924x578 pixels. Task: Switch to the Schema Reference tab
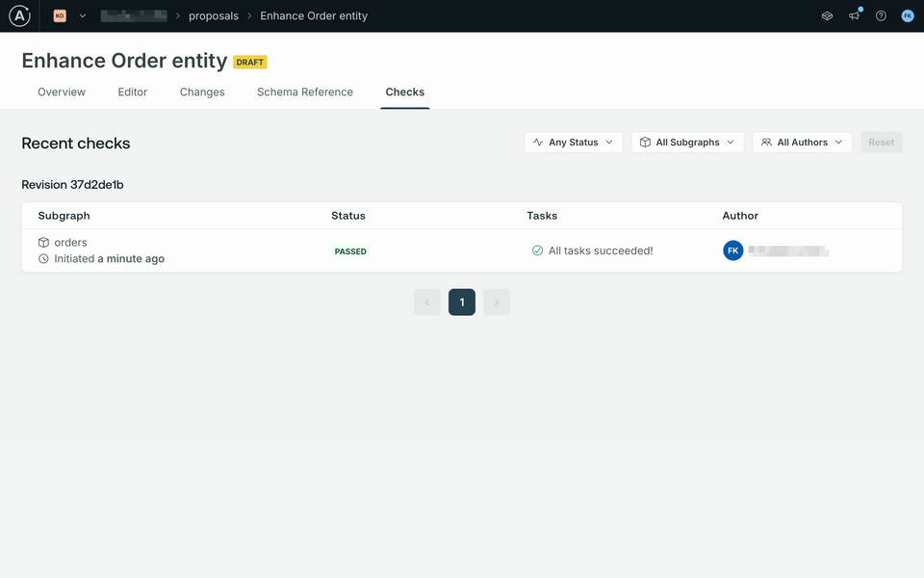pyautogui.click(x=305, y=92)
